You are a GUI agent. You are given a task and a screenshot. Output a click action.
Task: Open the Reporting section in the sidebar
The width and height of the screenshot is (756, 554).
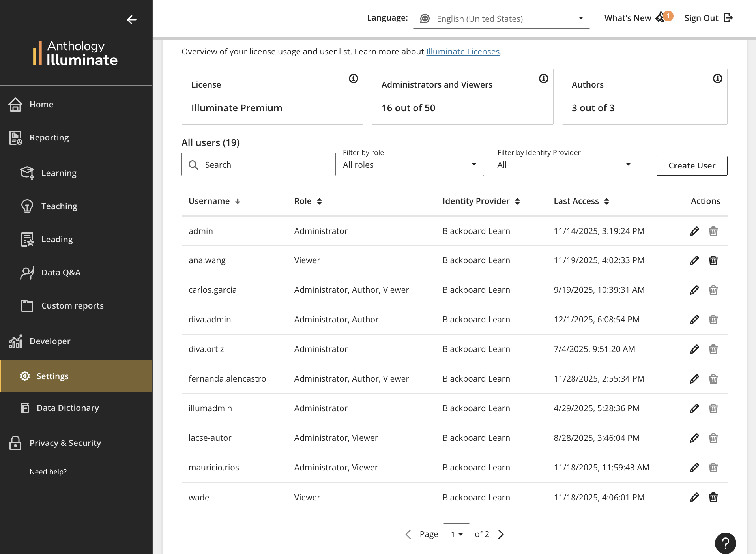pos(49,137)
